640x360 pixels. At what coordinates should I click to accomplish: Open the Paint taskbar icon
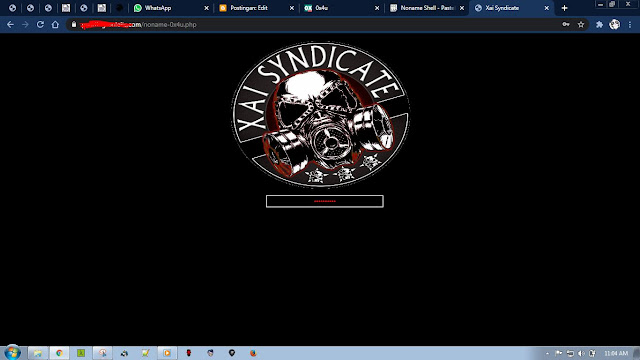tap(102, 353)
